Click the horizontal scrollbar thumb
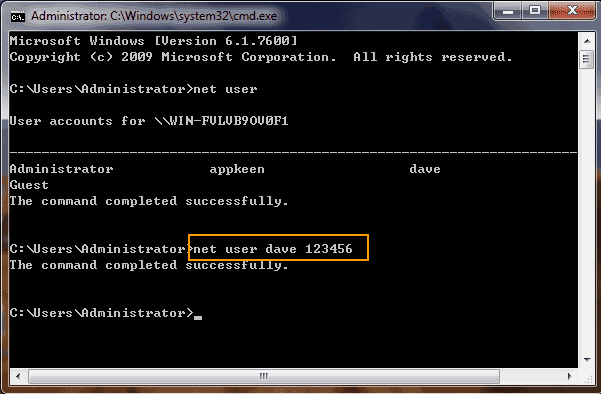 [264, 376]
